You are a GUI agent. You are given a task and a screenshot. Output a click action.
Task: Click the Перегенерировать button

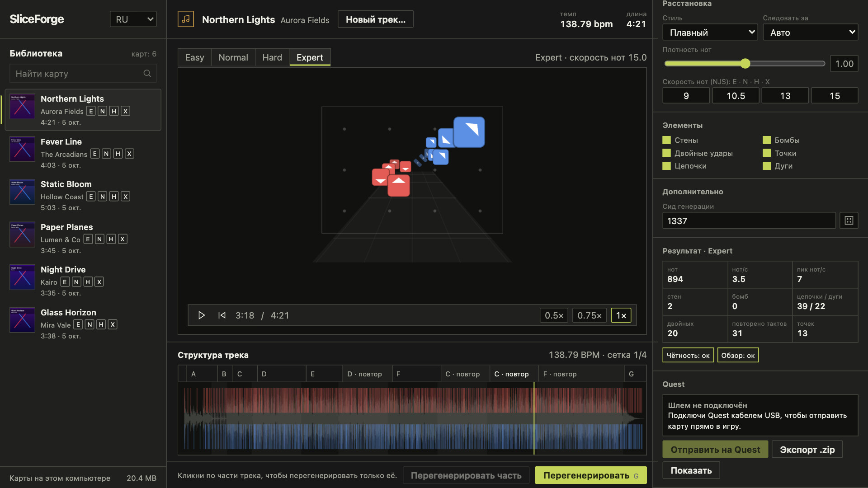(x=591, y=475)
